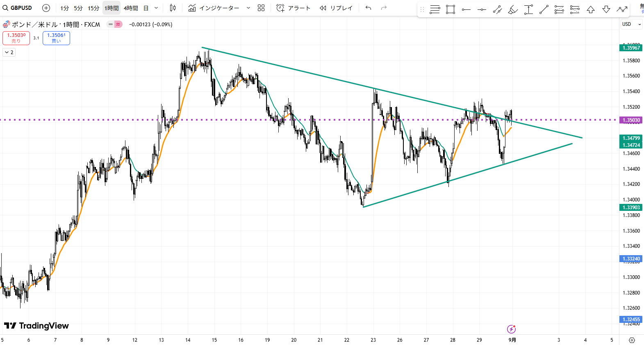
Task: Click the spread value 3.1
Action: (x=36, y=38)
